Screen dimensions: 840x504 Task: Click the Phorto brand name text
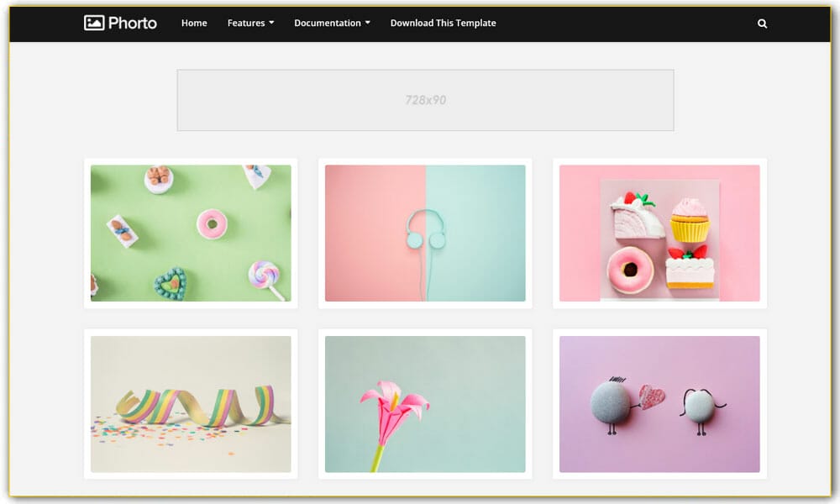pos(133,23)
